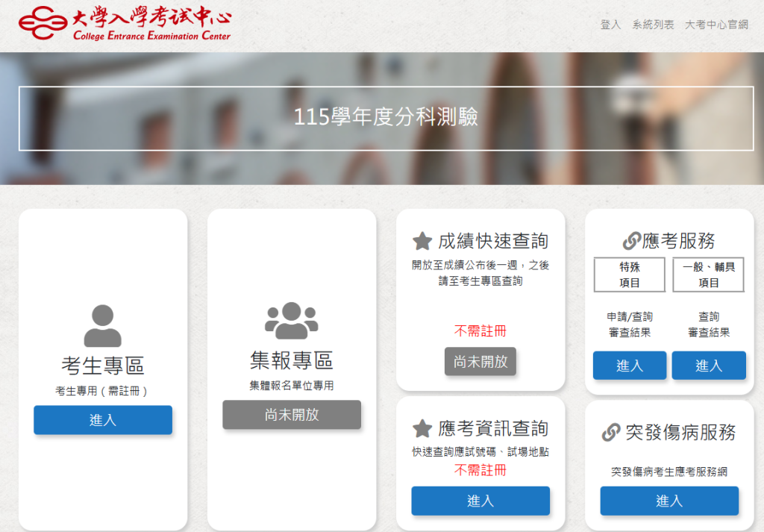Click the 尚未開放 button under 成績快速查詢
This screenshot has width=764, height=532.
pyautogui.click(x=480, y=361)
